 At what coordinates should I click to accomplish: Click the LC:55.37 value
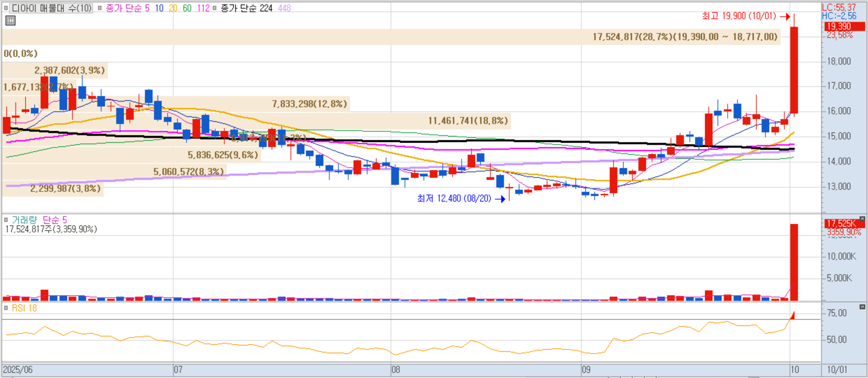click(839, 7)
